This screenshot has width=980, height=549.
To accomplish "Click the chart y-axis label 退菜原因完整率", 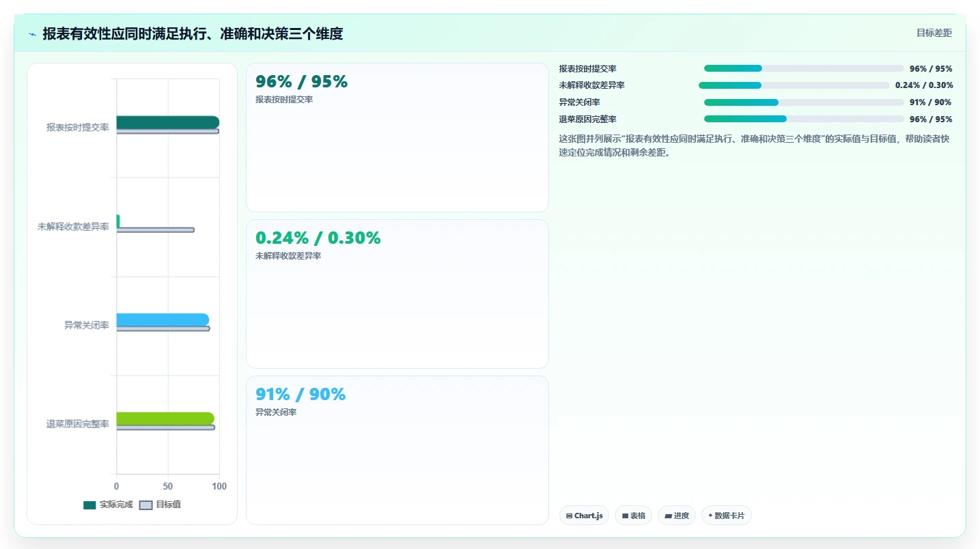I will (x=78, y=424).
